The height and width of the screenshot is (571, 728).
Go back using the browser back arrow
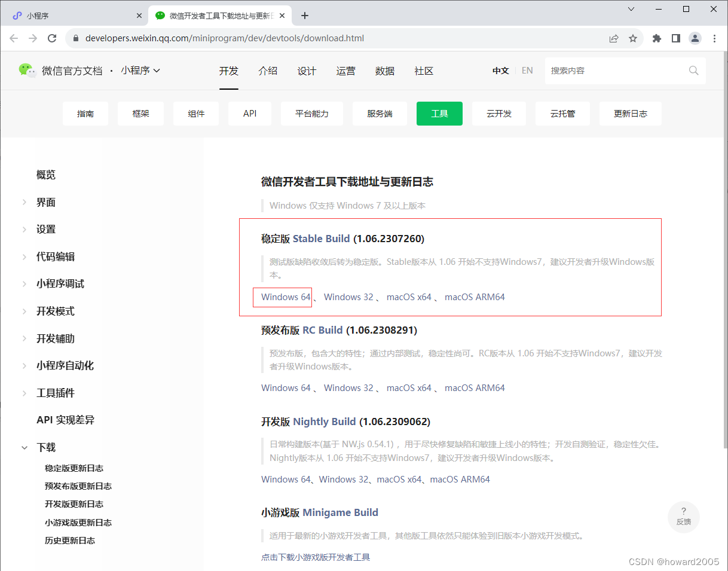pyautogui.click(x=14, y=38)
